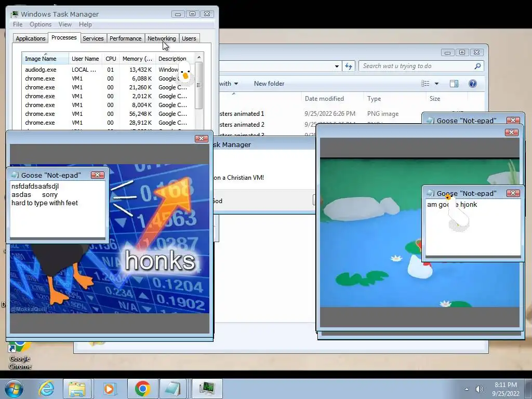Image resolution: width=532 pixels, height=399 pixels.
Task: Switch to the Applications tab
Action: [x=31, y=38]
